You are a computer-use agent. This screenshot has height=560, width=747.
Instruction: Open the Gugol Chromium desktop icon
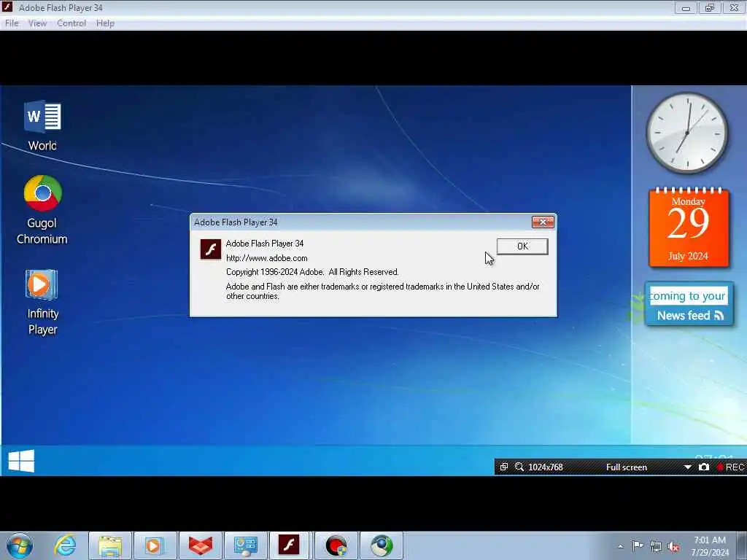(42, 211)
